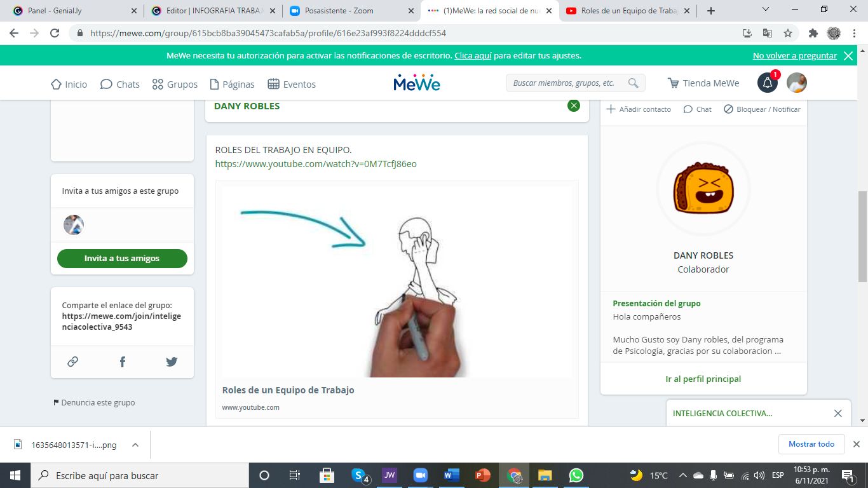Click Añadir contacto for Dany Robles
This screenshot has height=488, width=868.
pos(639,109)
